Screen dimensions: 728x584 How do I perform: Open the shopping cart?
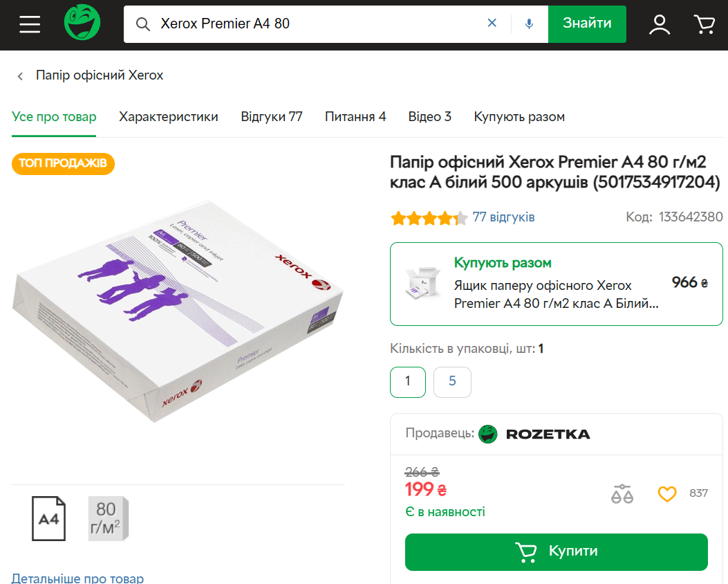(704, 24)
